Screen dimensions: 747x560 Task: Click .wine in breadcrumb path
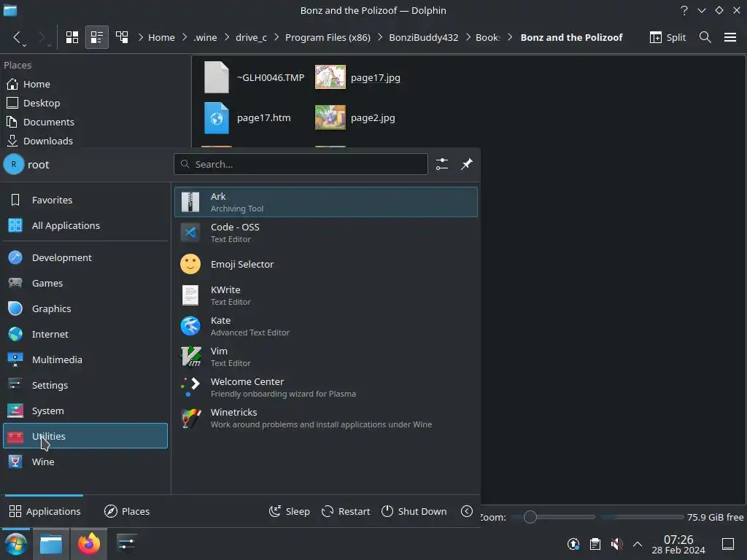[x=205, y=37]
